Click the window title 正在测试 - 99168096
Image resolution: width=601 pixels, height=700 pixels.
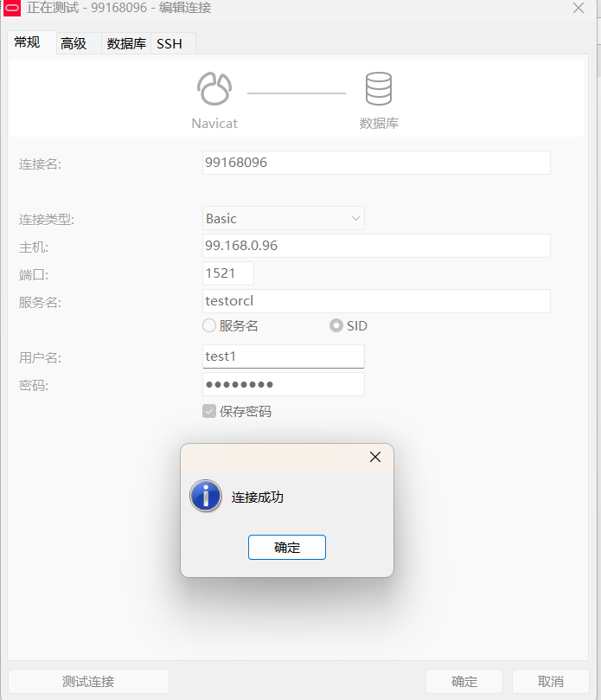click(x=86, y=8)
